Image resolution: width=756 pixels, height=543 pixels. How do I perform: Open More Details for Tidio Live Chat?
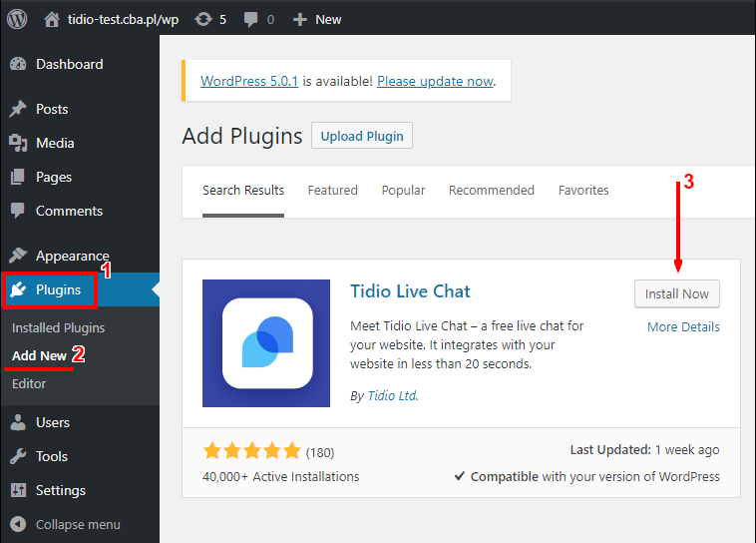click(683, 326)
